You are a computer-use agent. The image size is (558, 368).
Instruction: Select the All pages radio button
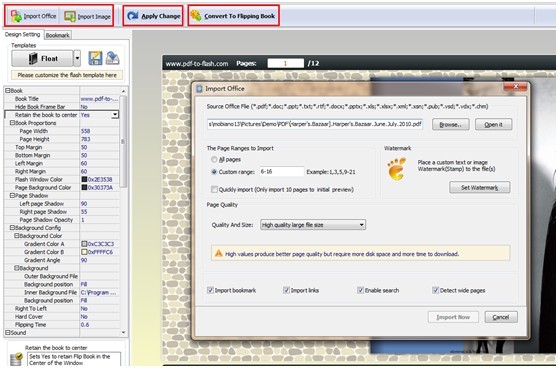[214, 159]
